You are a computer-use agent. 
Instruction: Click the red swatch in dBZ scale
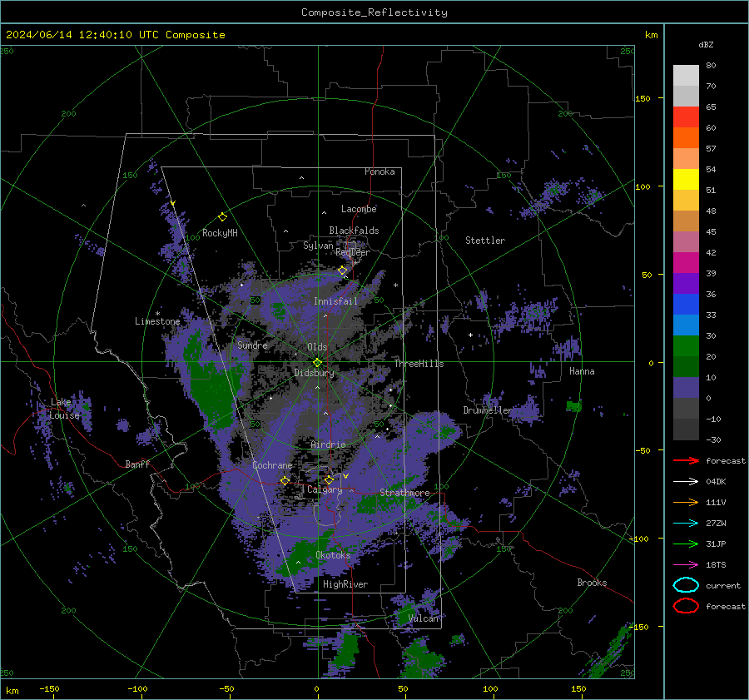(686, 117)
